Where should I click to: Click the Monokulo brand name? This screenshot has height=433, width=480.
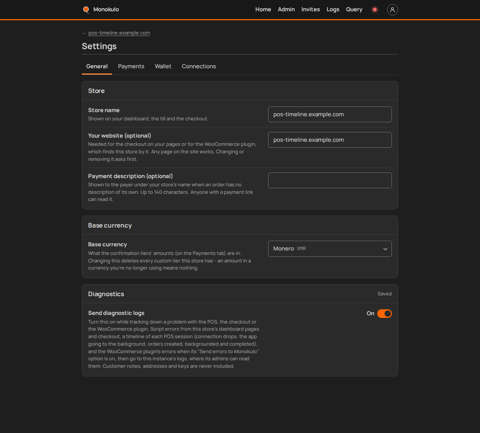(x=106, y=10)
